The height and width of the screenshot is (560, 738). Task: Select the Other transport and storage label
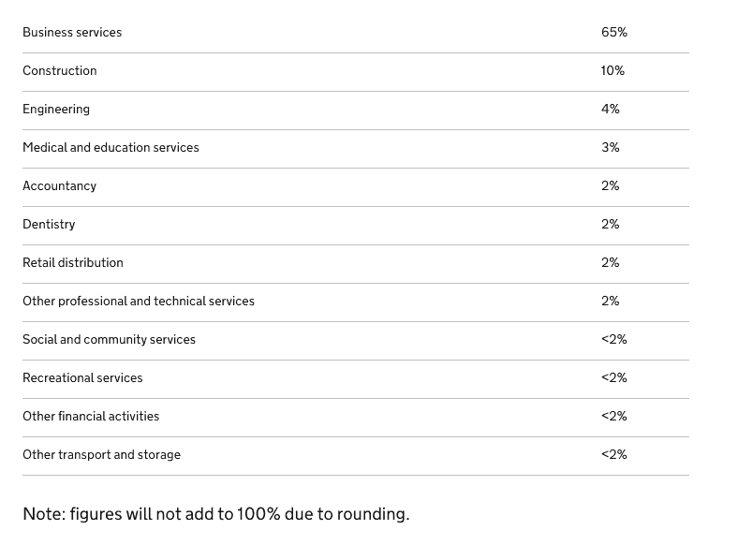point(102,455)
